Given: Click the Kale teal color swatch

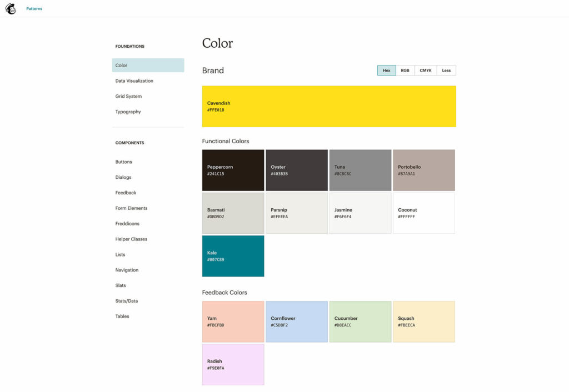Looking at the screenshot, I should click(x=233, y=256).
